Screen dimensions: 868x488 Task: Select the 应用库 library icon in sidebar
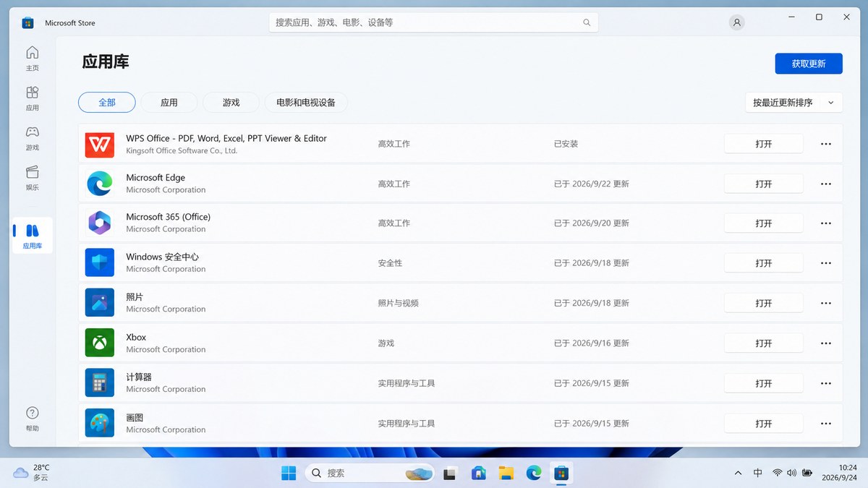[x=32, y=231]
